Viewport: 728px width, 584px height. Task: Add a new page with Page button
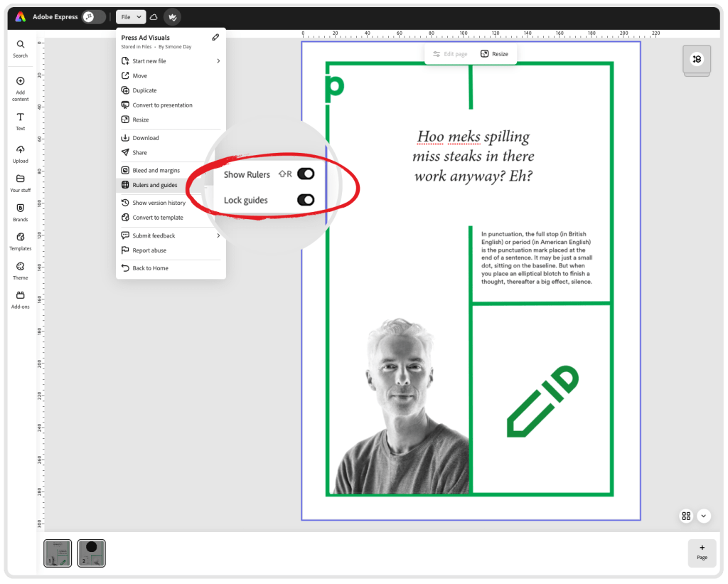click(x=702, y=552)
